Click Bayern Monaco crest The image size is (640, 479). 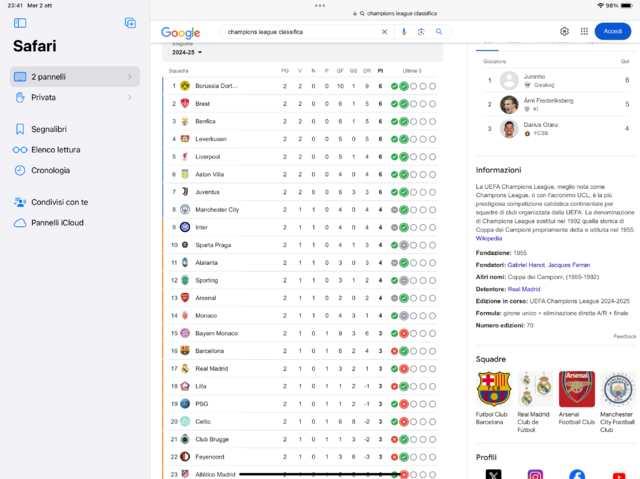(185, 333)
